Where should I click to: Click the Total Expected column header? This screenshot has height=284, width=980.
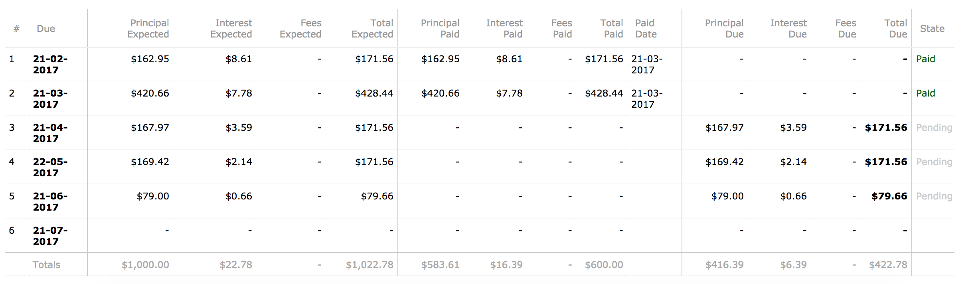pos(372,29)
